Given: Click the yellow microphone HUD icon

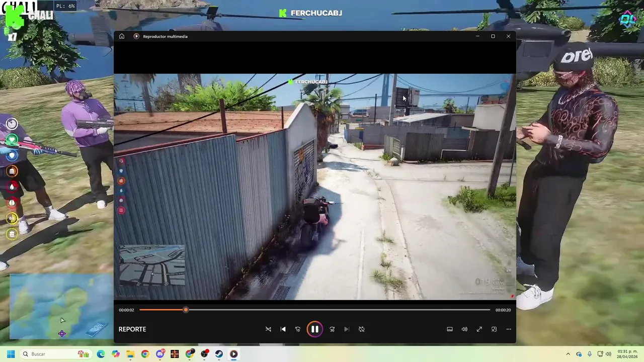Looking at the screenshot, I should (x=12, y=218).
